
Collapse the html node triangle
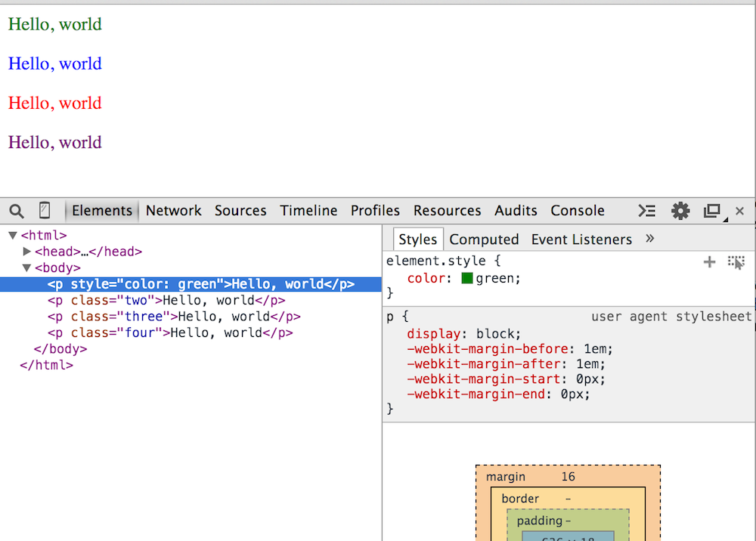13,235
